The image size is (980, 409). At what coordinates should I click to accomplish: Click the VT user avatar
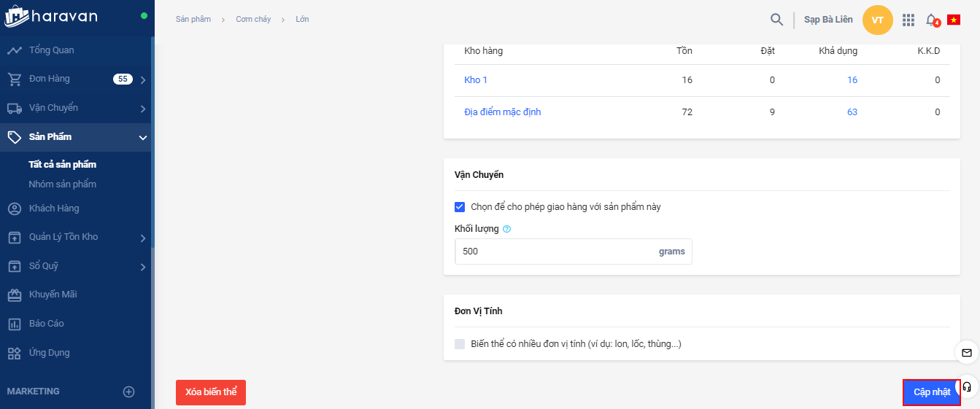pos(877,20)
